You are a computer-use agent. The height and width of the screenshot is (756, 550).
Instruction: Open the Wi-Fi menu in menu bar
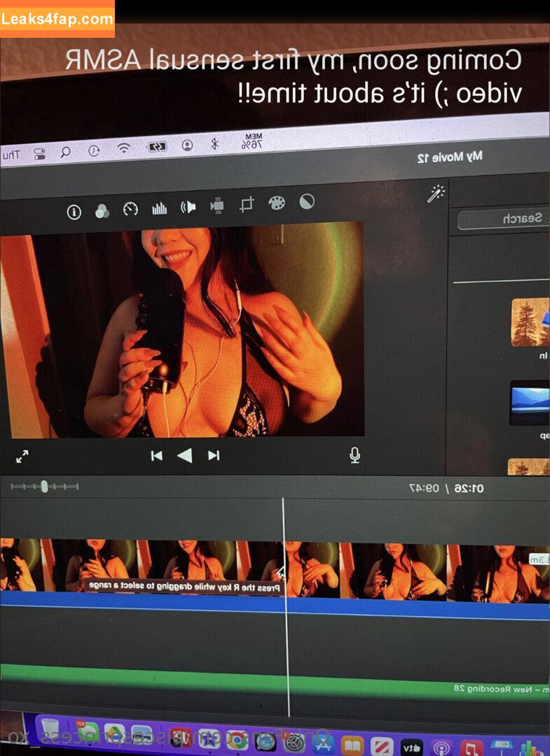click(x=123, y=148)
